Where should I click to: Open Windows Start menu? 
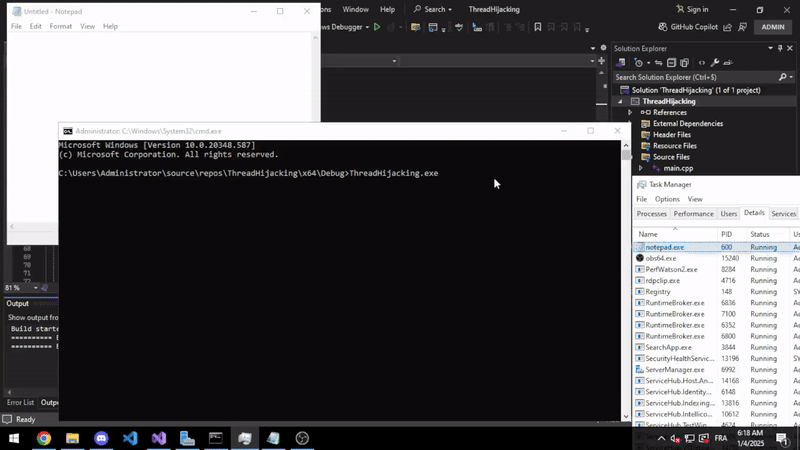pyautogui.click(x=14, y=438)
